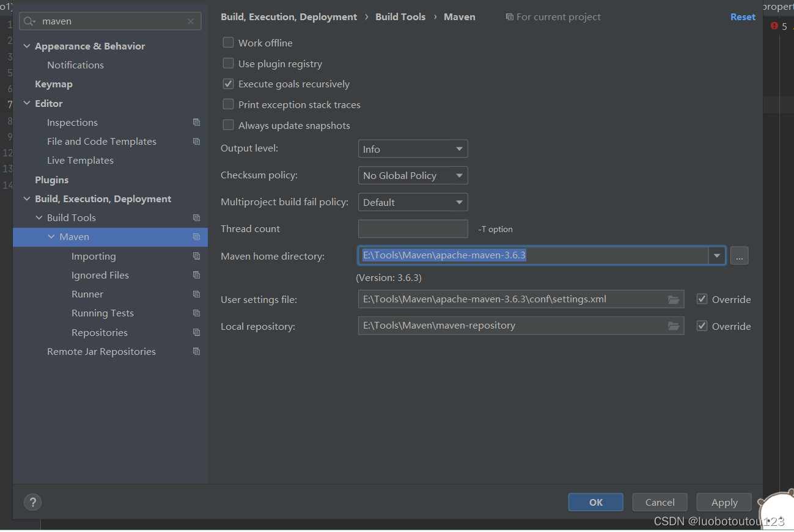794x532 pixels.
Task: Uncheck Override for Local repository
Action: click(x=702, y=326)
